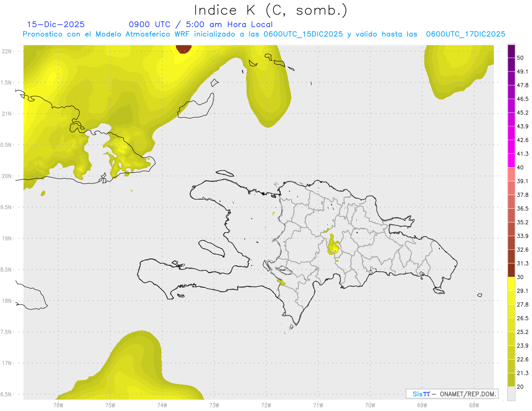
Task: Click the dark brown swatch between 30 and 31.3
Action: pos(512,270)
